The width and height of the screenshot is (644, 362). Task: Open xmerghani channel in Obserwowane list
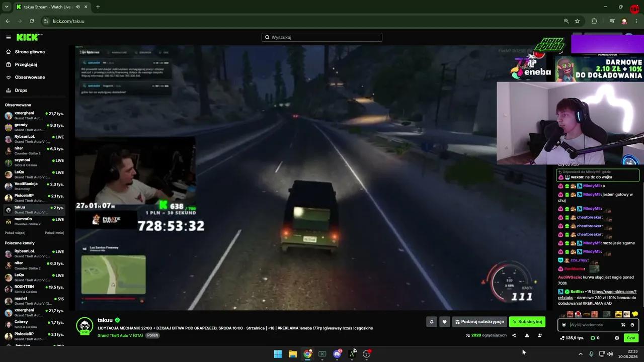tap(34, 116)
